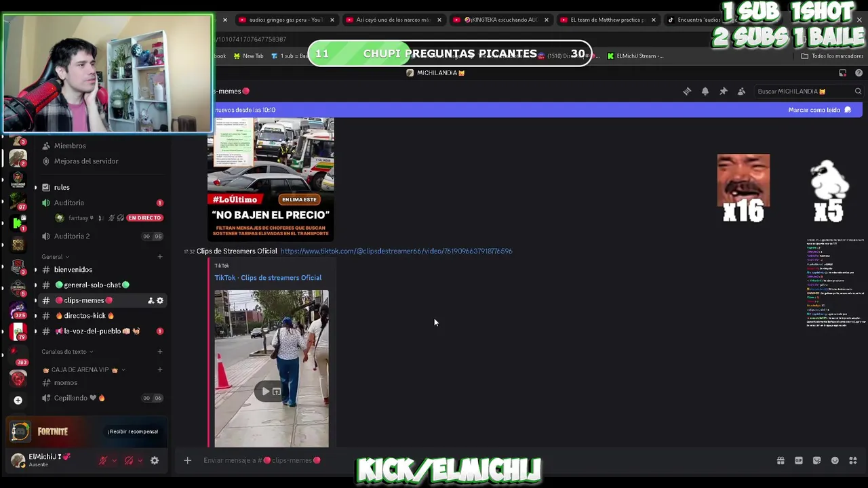Toggle the microphone mute button

coord(103,460)
